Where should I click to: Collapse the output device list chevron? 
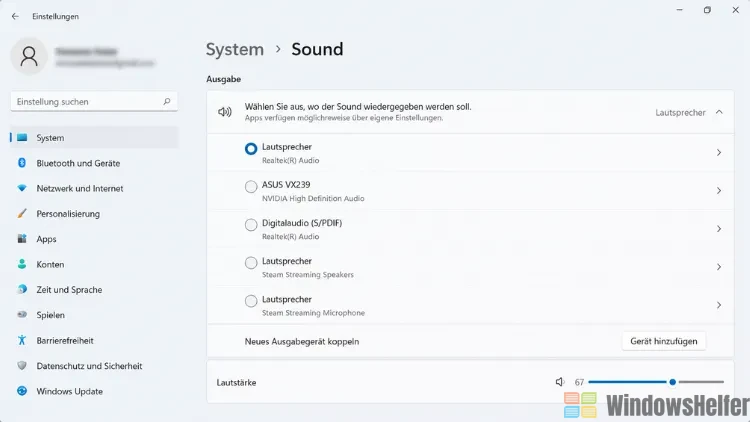click(x=719, y=112)
